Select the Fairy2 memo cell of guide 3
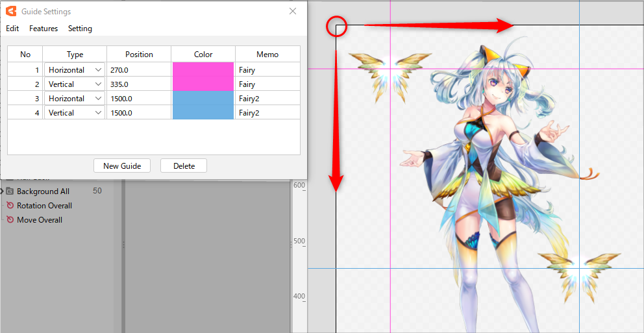644x333 pixels. point(267,99)
